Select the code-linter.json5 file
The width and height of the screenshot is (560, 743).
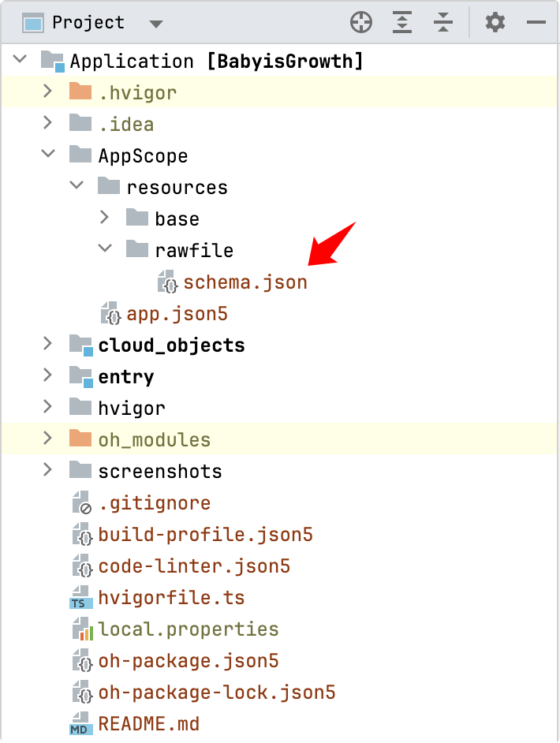coord(194,566)
